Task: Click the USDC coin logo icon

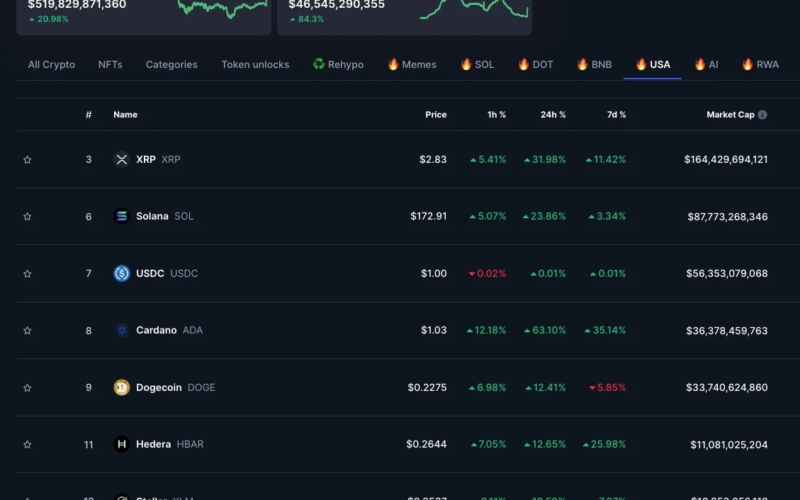Action: click(122, 273)
